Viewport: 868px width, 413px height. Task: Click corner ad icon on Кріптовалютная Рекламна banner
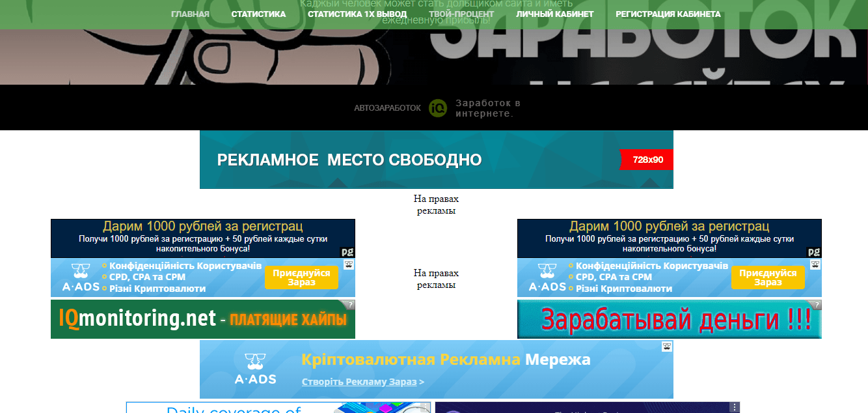(x=667, y=347)
